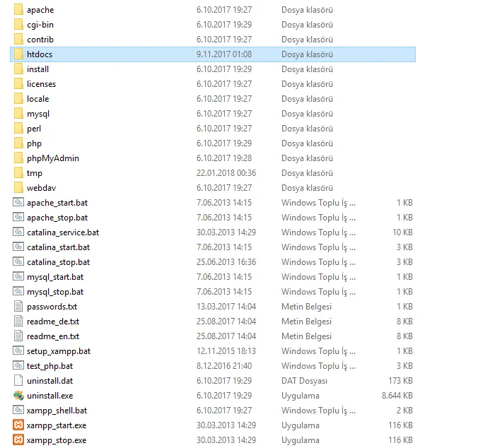Image resolution: width=502 pixels, height=448 pixels.
Task: Select the file name catalina_stop.bat
Action: click(x=58, y=262)
